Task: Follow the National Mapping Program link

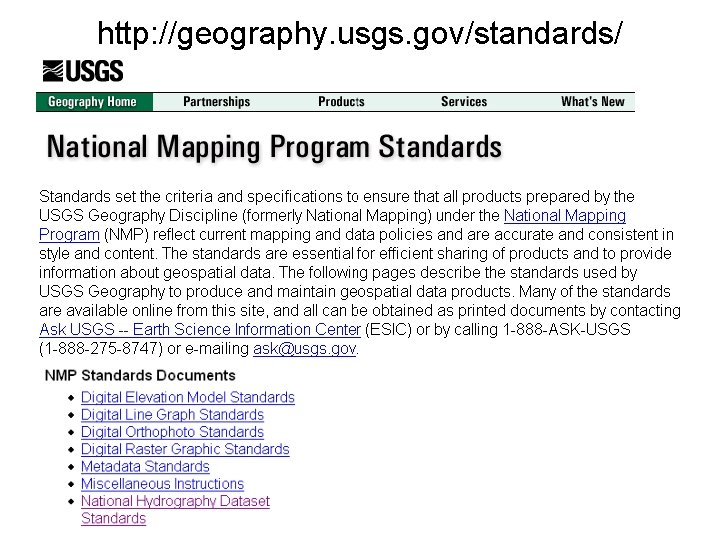Action: 564,215
